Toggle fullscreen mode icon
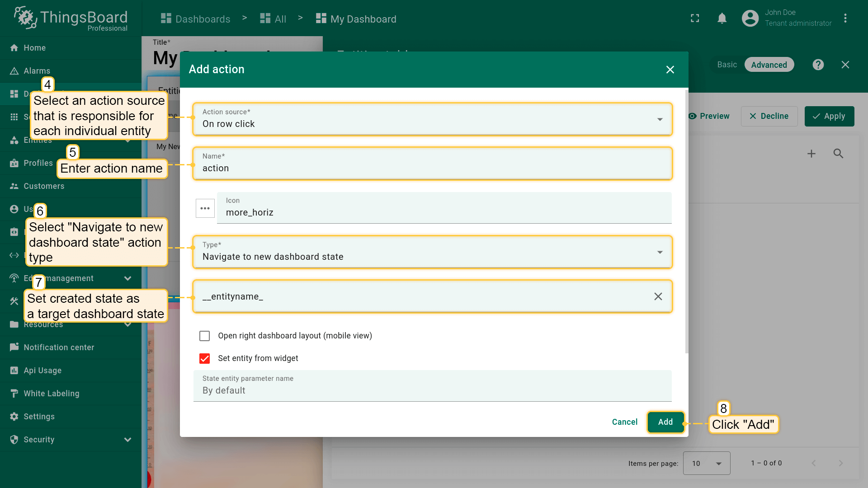The image size is (868, 488). tap(695, 19)
